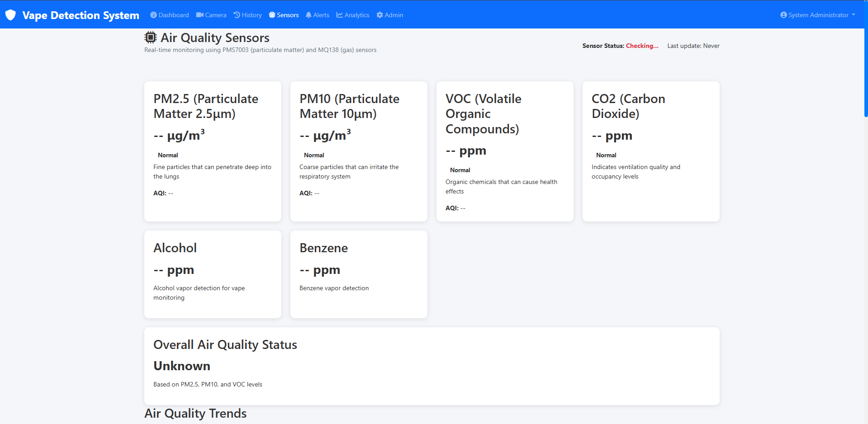The image size is (868, 424).
Task: Click the red Checking... sensor status text
Action: 642,46
